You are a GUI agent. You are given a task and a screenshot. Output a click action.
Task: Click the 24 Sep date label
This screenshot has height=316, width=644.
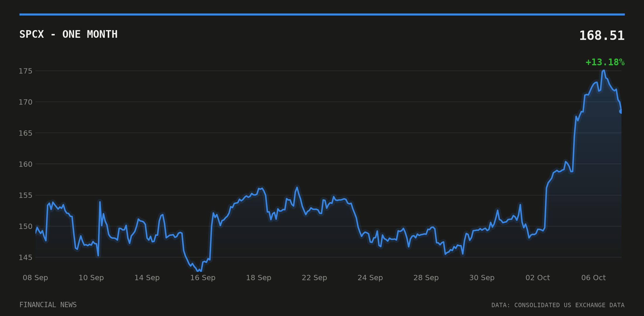click(370, 278)
